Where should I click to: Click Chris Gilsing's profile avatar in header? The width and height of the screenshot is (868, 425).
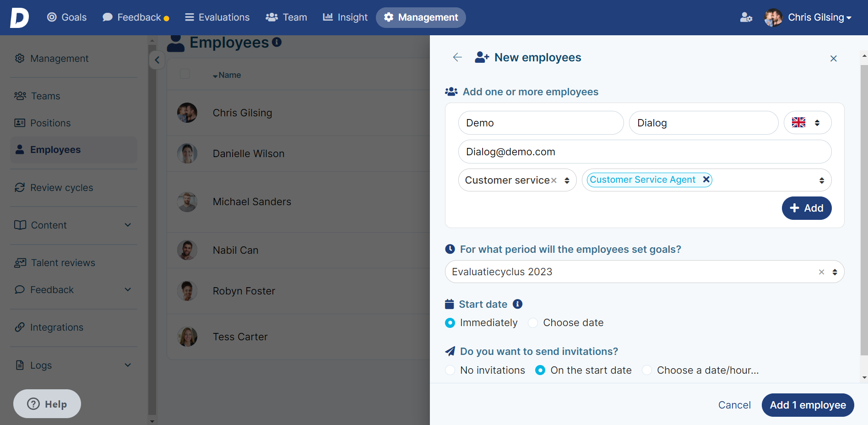[773, 17]
